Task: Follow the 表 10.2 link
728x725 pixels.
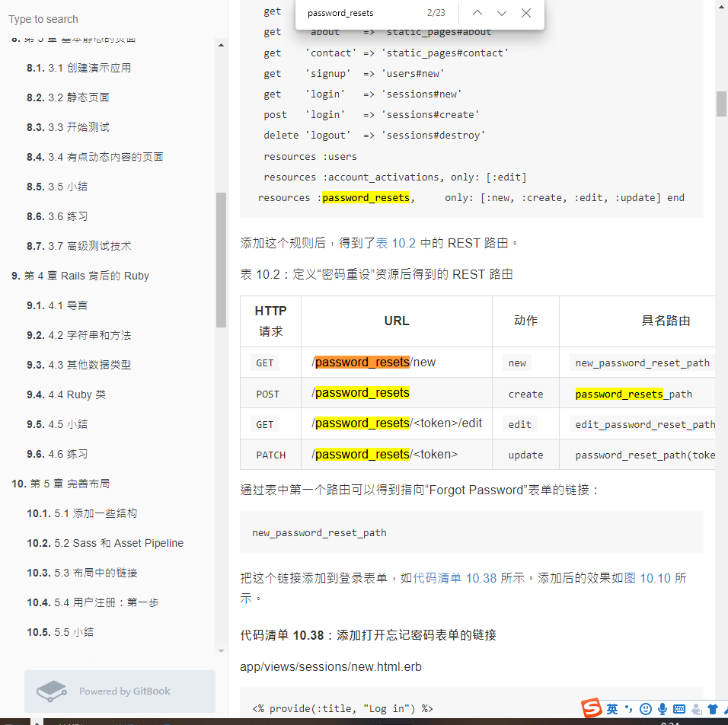Action: (x=395, y=244)
